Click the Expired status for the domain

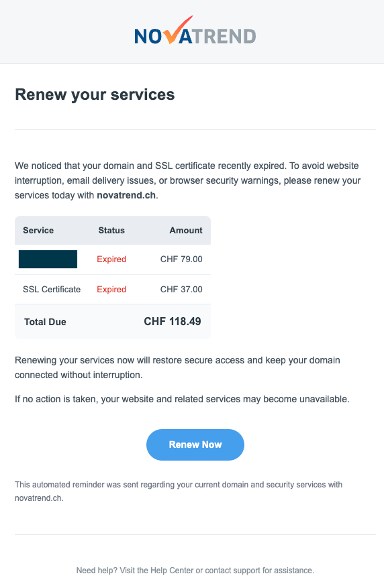point(111,259)
